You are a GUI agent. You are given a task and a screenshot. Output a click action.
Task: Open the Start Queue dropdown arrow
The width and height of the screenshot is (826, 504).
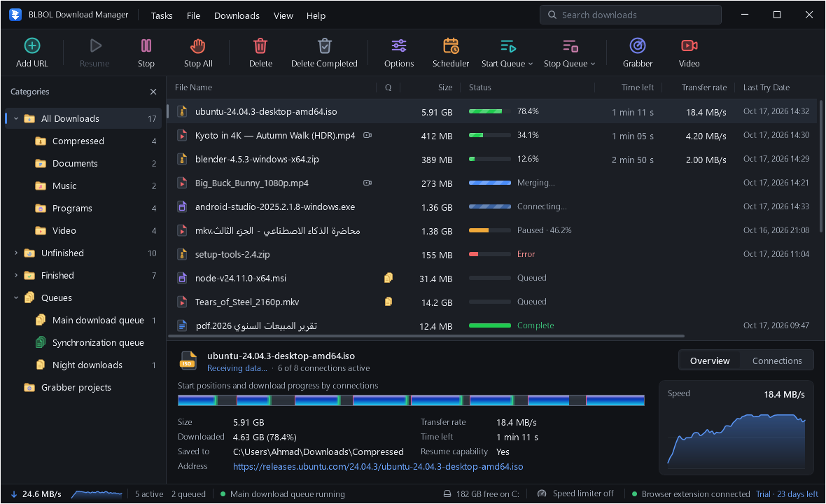[x=531, y=64]
